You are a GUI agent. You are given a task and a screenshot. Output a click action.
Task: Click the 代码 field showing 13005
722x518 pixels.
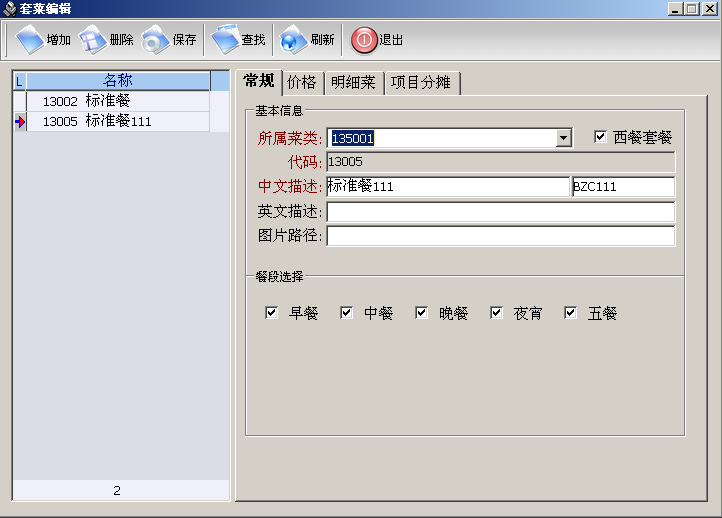coord(501,162)
